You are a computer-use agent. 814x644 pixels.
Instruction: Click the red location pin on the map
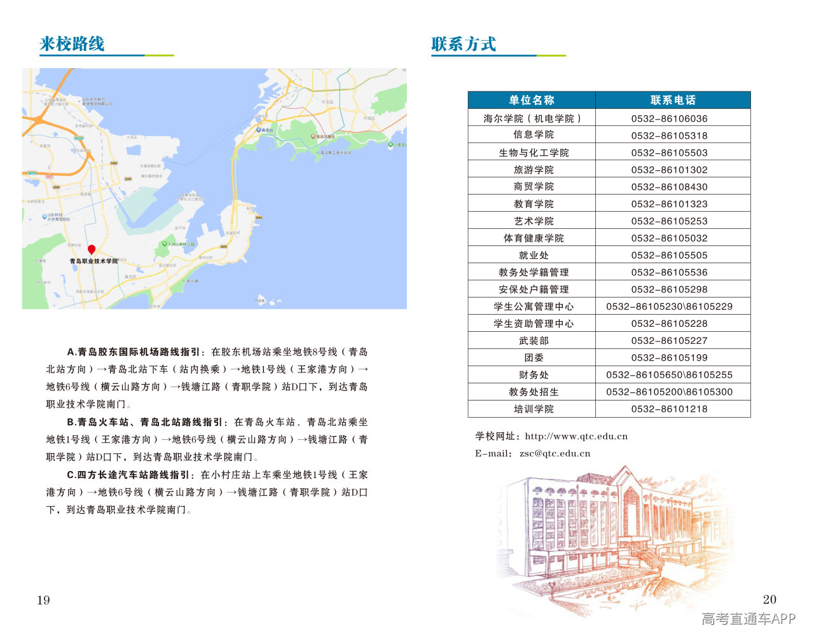coord(92,250)
